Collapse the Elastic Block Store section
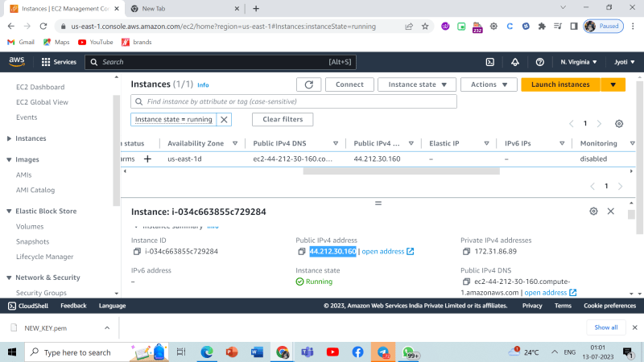Image resolution: width=644 pixels, height=362 pixels. tap(9, 211)
